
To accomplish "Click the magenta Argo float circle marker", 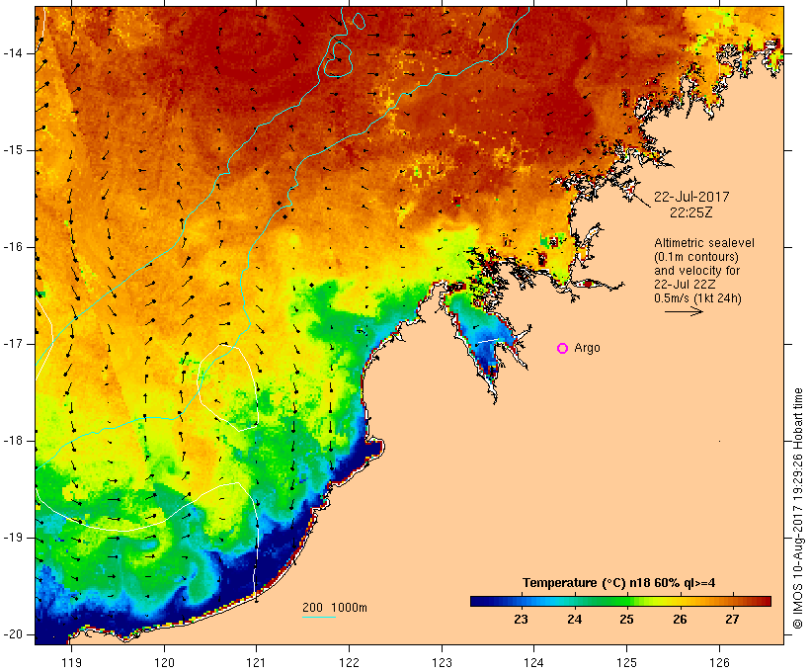I will (x=563, y=349).
